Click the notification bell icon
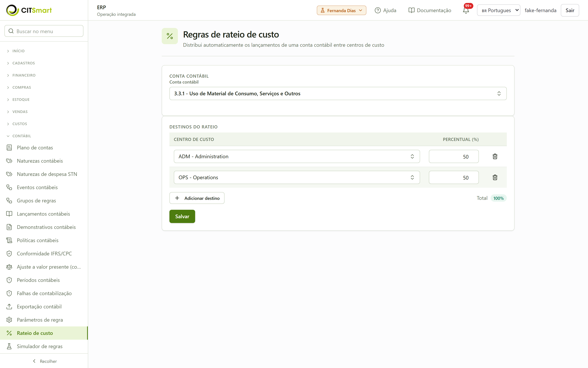Screen dimensions: 588x368 (466, 10)
